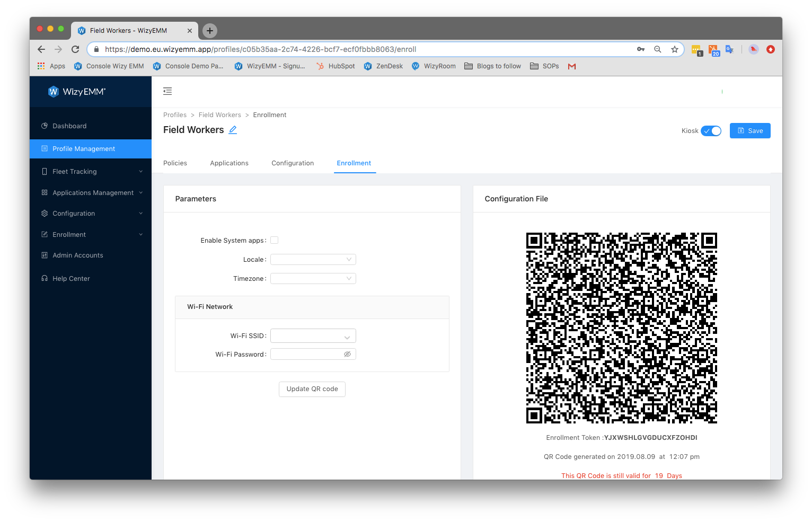The height and width of the screenshot is (522, 812).
Task: Open Admin Accounts in sidebar
Action: tap(91, 255)
